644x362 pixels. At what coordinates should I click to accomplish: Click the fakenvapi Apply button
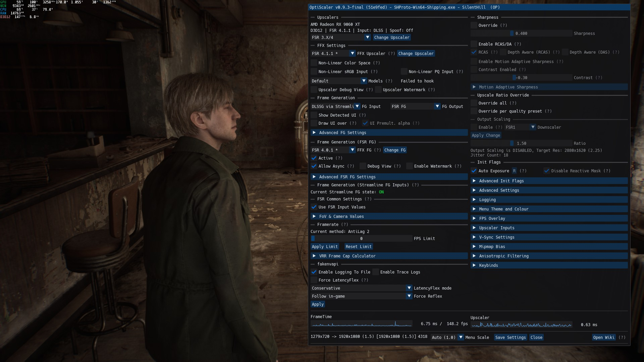[x=318, y=304]
